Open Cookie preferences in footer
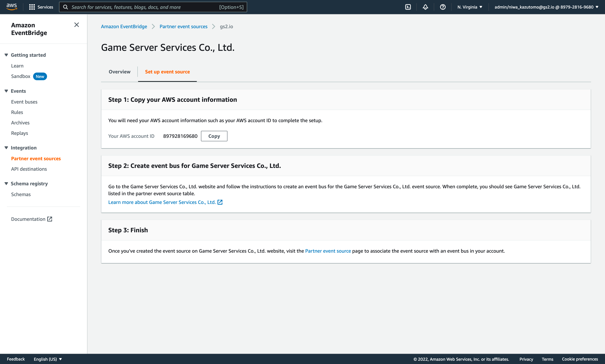 click(x=580, y=359)
